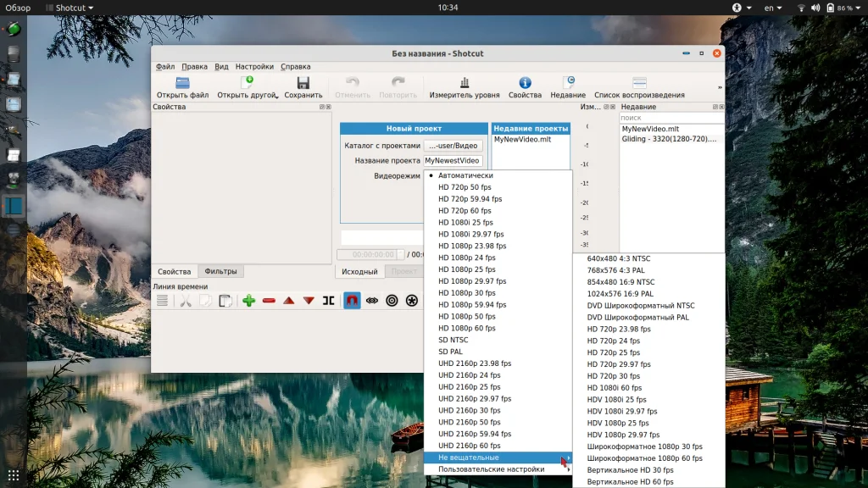Viewport: 868px width, 488px height.
Task: Open the Open Other dropdown arrow
Action: click(277, 97)
